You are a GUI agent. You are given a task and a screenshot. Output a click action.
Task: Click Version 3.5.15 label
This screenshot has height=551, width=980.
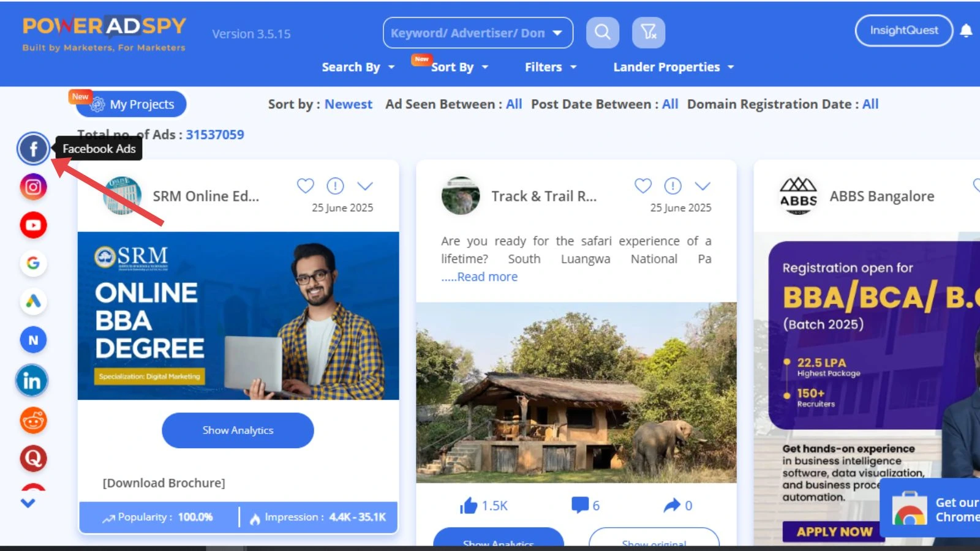pyautogui.click(x=251, y=34)
